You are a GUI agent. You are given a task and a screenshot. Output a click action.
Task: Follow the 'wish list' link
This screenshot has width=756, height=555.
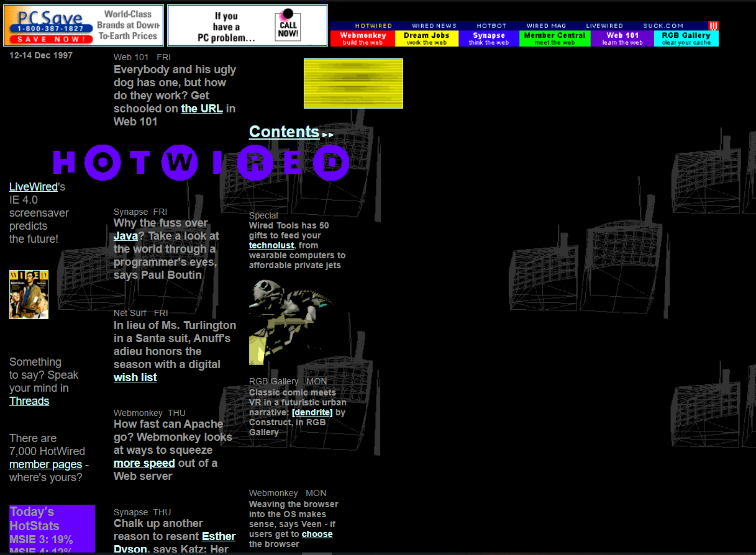coord(135,377)
